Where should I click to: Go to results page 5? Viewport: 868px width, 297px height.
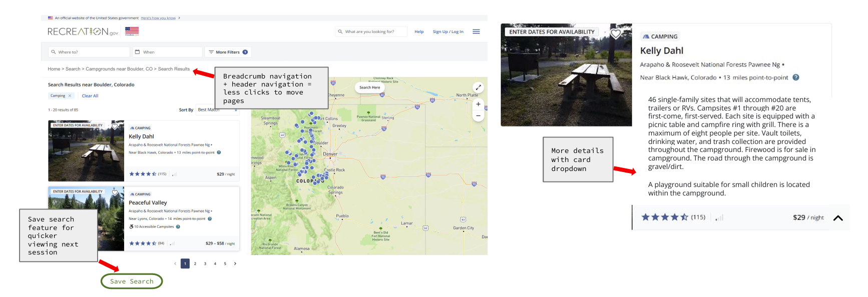click(225, 263)
